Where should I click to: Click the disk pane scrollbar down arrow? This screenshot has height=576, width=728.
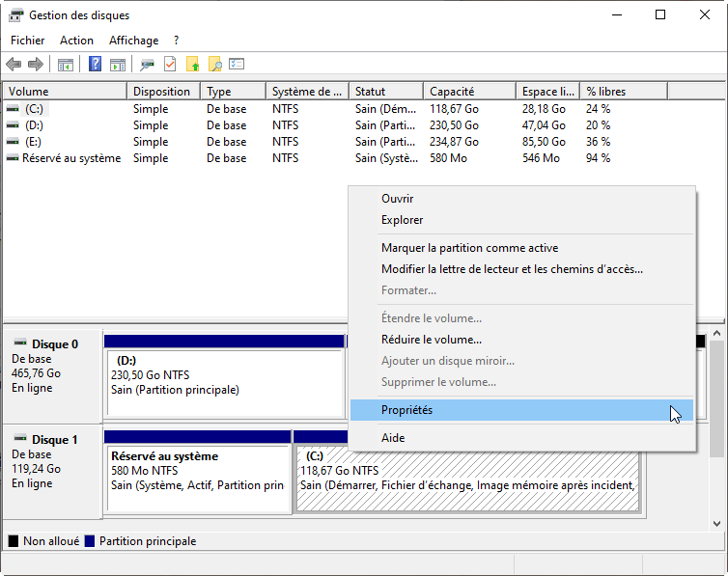(717, 524)
